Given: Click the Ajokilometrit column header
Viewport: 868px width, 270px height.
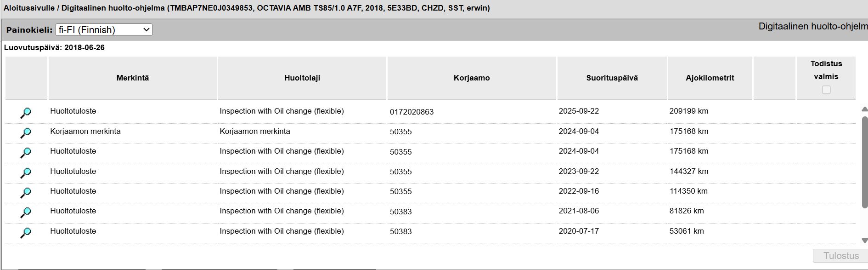Looking at the screenshot, I should pyautogui.click(x=710, y=78).
